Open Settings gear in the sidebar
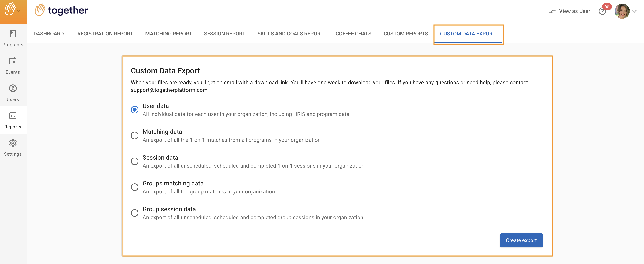Image resolution: width=644 pixels, height=264 pixels. [x=13, y=143]
